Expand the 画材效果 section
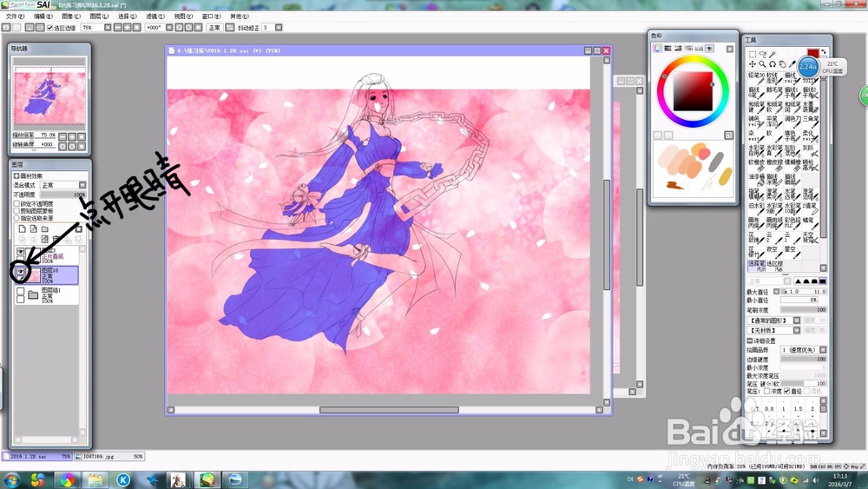Viewport: 868px width, 489px height. tap(16, 176)
